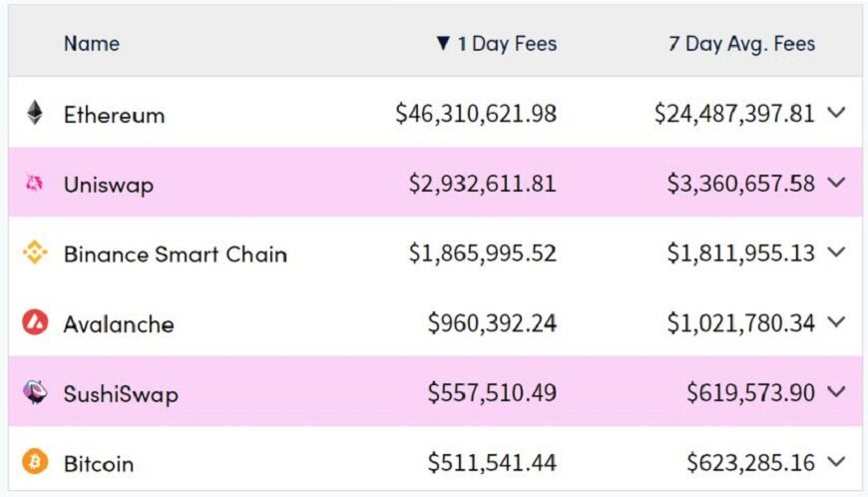The width and height of the screenshot is (868, 497).
Task: Click Bitcoin's 1 Day Fees value $511,541.44
Action: click(x=492, y=463)
